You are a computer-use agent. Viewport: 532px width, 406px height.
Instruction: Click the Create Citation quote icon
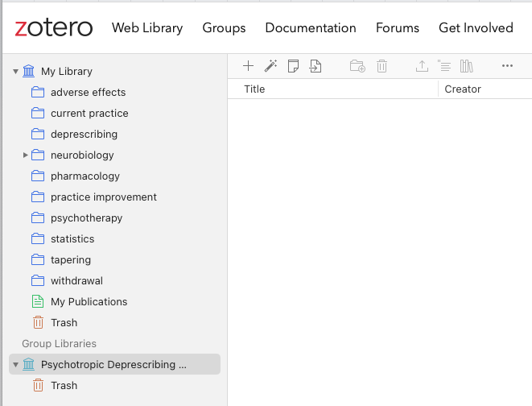(x=444, y=66)
